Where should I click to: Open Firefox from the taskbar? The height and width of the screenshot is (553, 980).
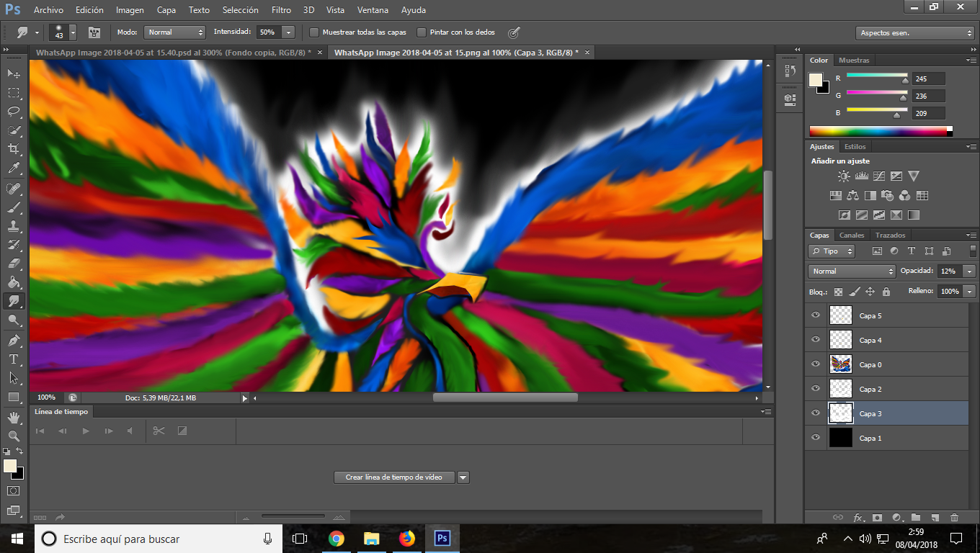(407, 539)
